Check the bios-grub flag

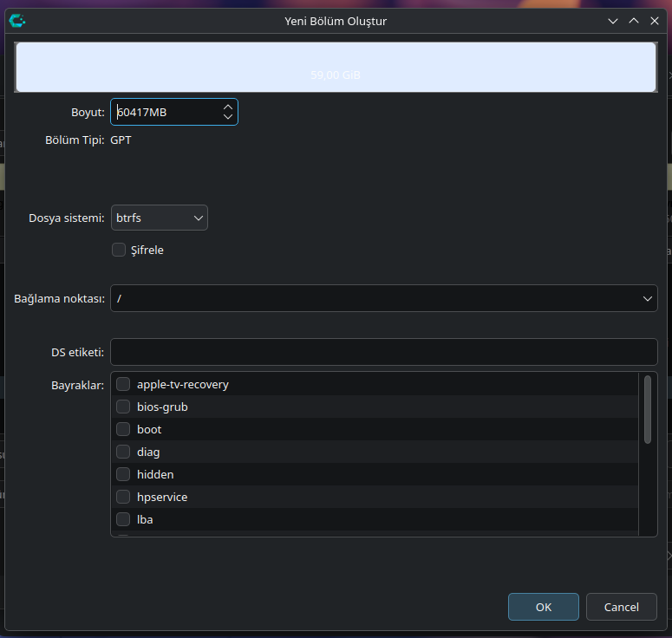[x=123, y=407]
